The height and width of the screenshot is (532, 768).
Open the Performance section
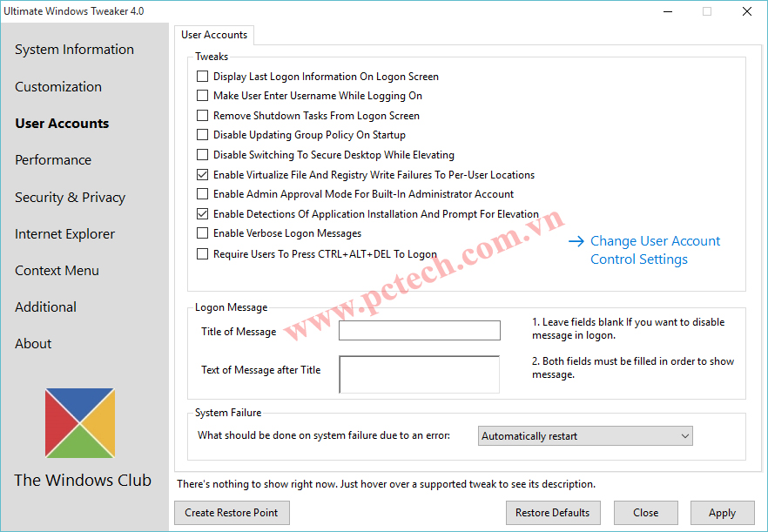tap(52, 160)
